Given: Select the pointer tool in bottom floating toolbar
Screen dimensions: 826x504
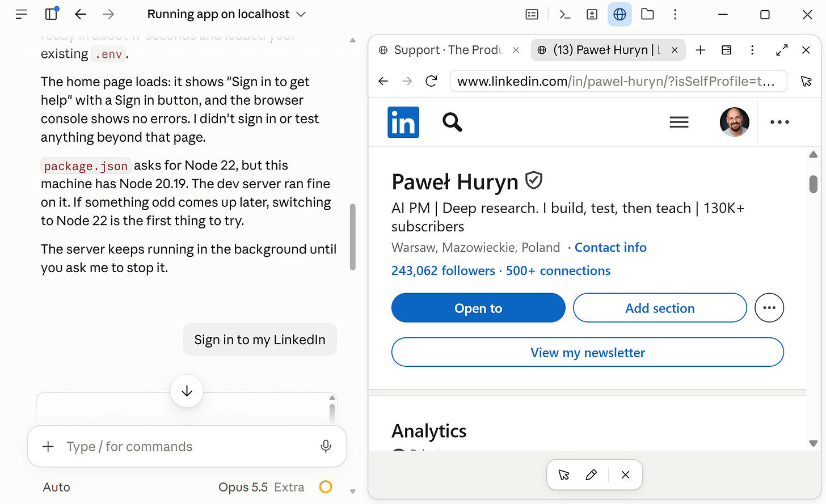Looking at the screenshot, I should click(x=564, y=475).
